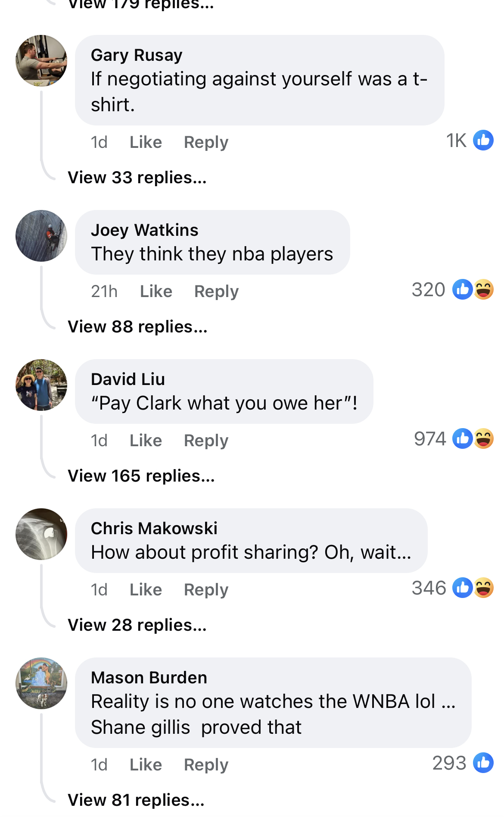Viewport: 504px width, 817px height.
Task: Expand View 28 replies under Chris Makowski
Action: point(137,625)
